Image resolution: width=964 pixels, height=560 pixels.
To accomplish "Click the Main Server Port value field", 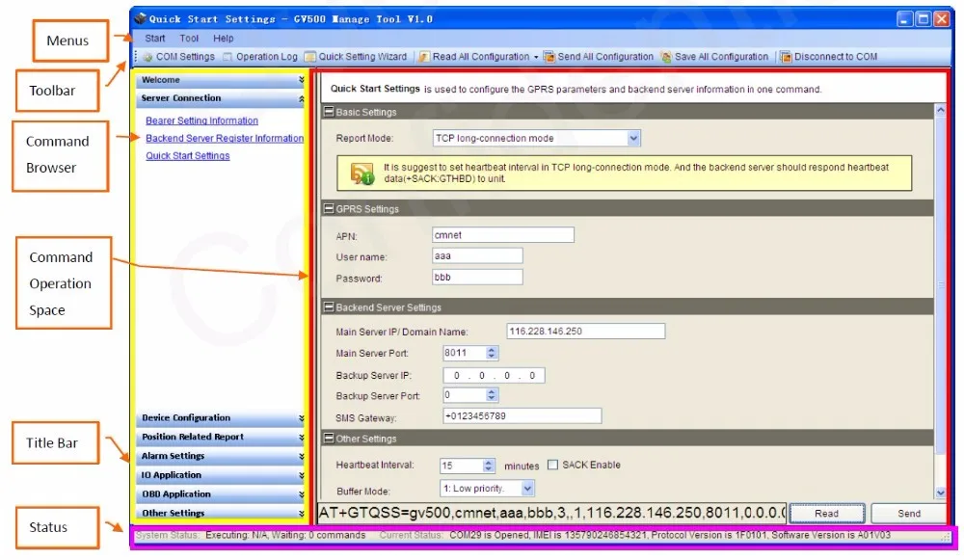I will pos(465,353).
